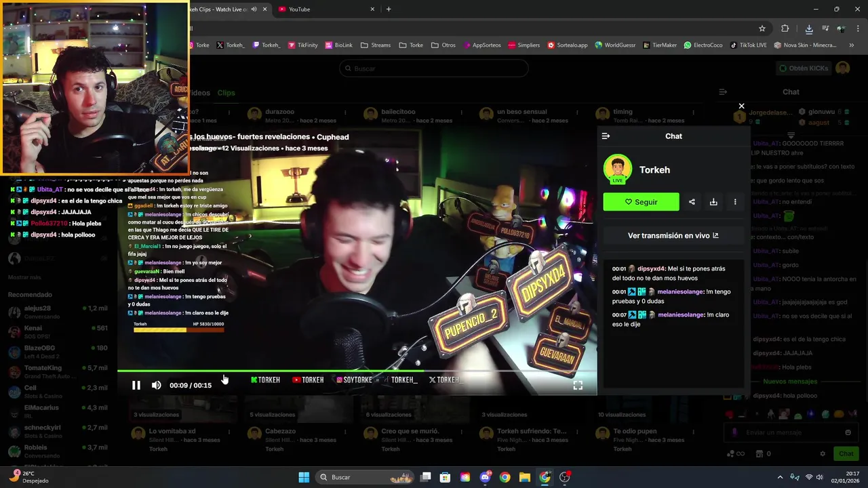
Task: Open chat settings gear icon
Action: pyautogui.click(x=823, y=454)
